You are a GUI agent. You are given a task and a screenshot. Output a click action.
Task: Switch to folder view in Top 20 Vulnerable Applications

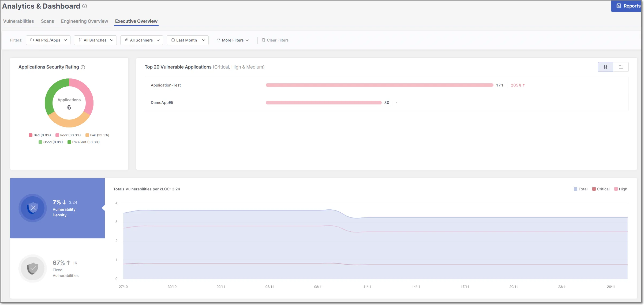tap(621, 67)
